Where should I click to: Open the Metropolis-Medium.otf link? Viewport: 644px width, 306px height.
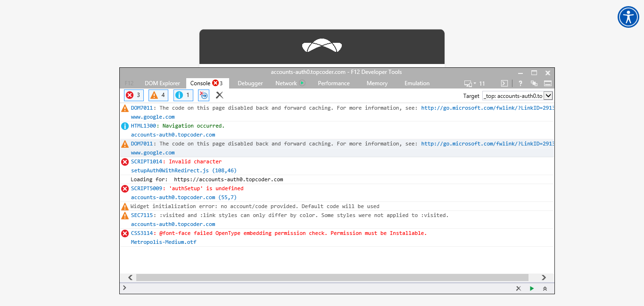tap(164, 242)
